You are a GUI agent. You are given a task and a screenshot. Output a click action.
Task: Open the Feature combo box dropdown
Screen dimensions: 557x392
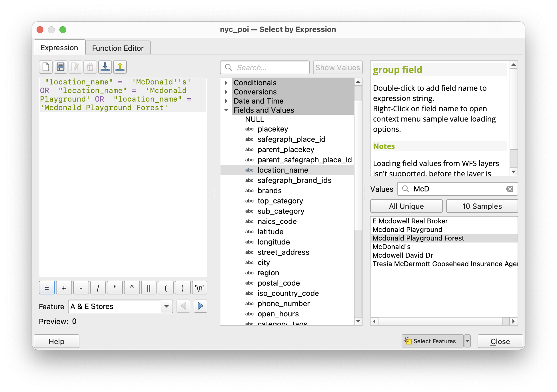click(x=167, y=306)
